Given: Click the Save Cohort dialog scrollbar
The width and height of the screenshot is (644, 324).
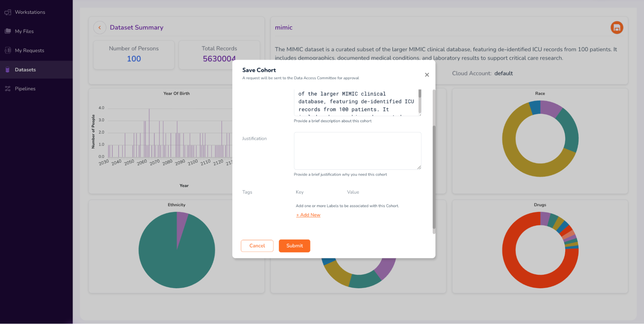Looking at the screenshot, I should (434, 177).
